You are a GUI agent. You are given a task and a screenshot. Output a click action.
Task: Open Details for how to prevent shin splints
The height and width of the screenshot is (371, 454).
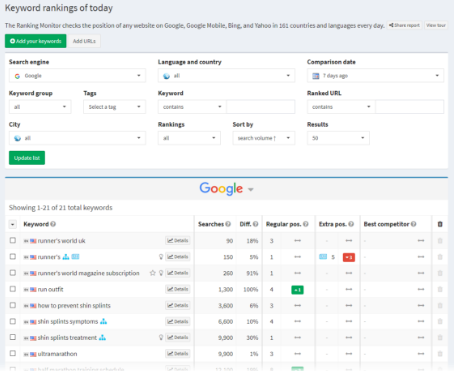tap(178, 305)
